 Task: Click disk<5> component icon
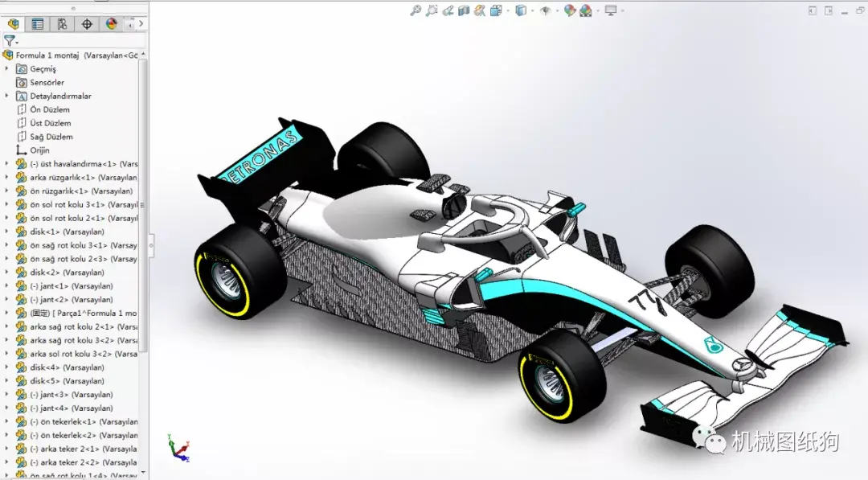coord(21,381)
